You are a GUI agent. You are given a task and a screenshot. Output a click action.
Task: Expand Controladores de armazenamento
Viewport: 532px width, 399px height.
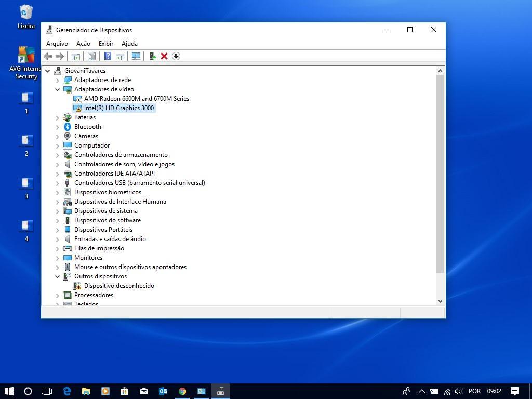click(57, 155)
